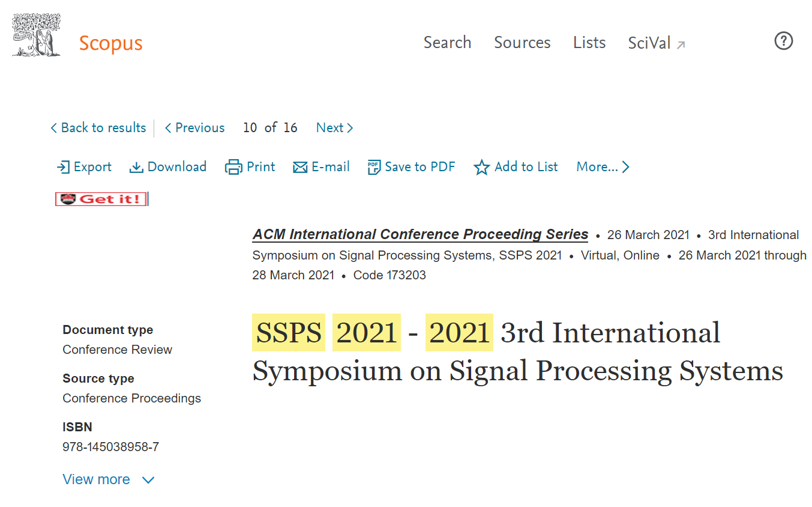Open ACM International Conference Proceeding Series link

(420, 234)
